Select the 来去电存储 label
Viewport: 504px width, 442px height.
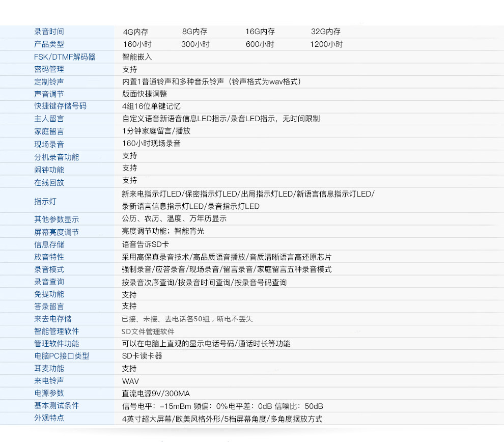(53, 319)
